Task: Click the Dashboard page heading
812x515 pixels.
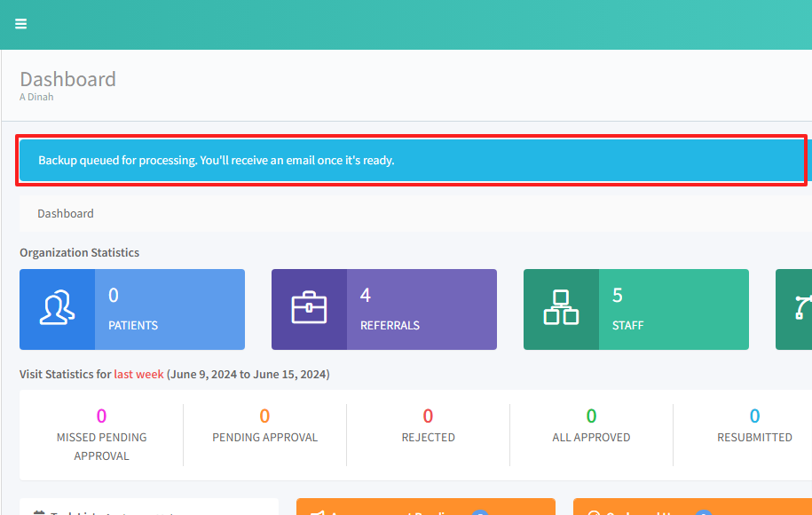Action: (x=68, y=79)
